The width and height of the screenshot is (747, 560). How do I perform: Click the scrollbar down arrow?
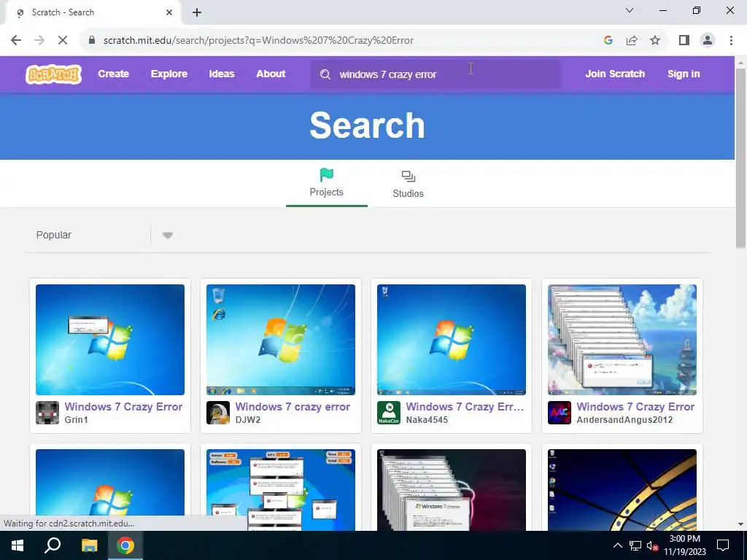[740, 524]
